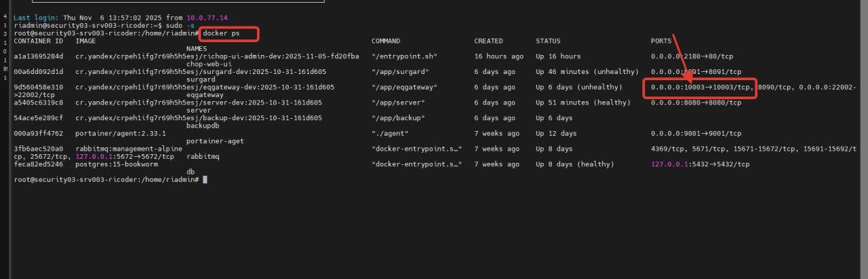Click the PORTS column header
The image size is (868, 279).
click(x=661, y=41)
